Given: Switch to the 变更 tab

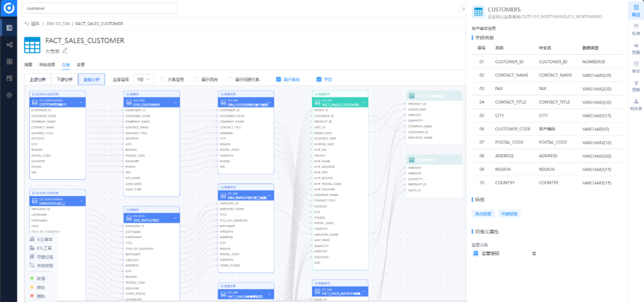Looking at the screenshot, I should [80, 64].
